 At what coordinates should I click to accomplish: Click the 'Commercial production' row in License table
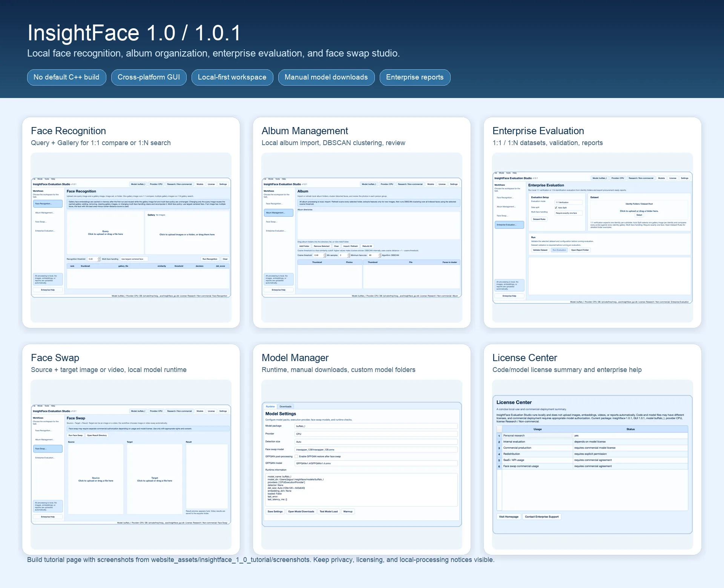[x=592, y=448]
